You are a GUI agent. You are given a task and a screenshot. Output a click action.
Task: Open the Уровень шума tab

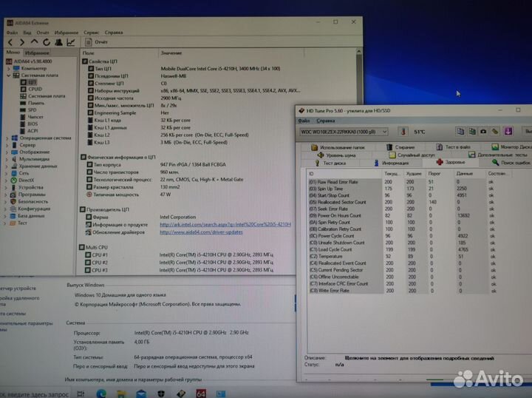coord(336,155)
